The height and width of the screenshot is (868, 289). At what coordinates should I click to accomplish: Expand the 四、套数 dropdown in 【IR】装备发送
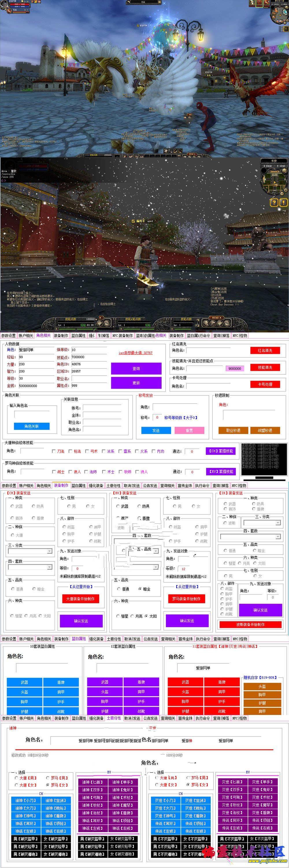[250, 536]
